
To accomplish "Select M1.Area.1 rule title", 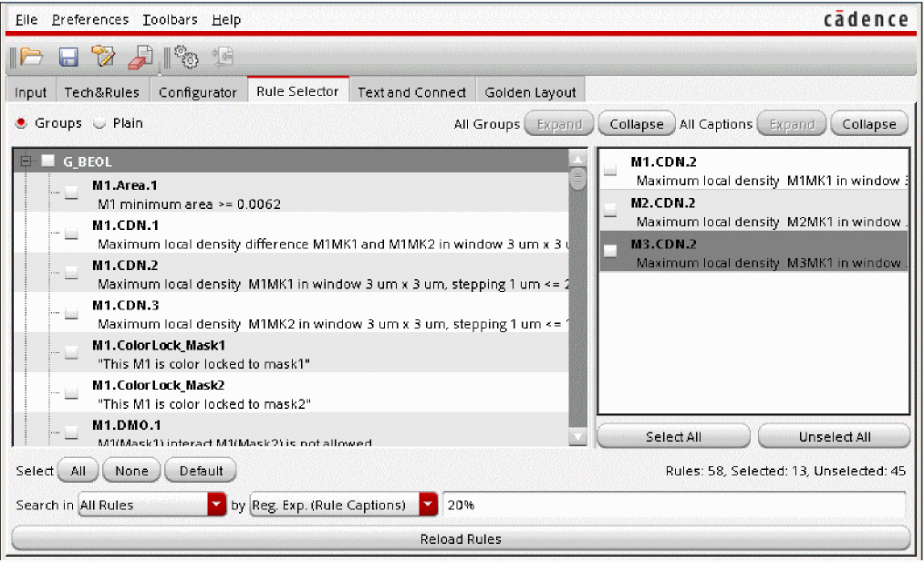I will (x=125, y=185).
